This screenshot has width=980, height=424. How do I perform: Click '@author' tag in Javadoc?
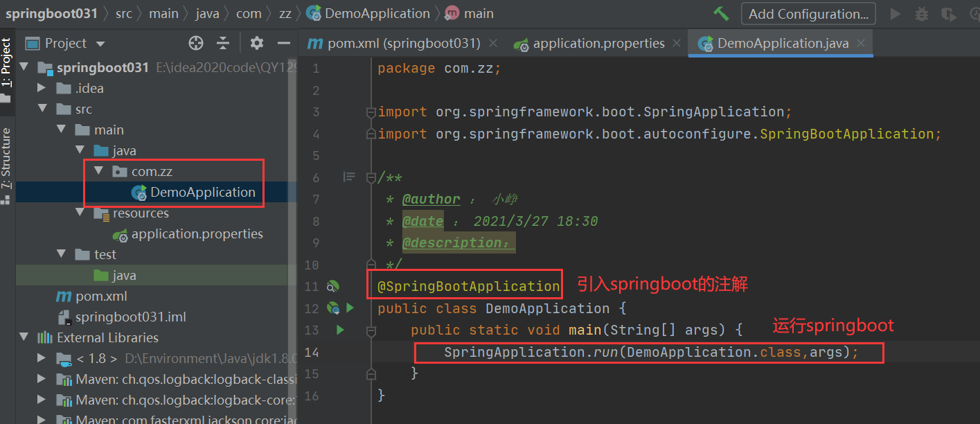[x=431, y=200]
